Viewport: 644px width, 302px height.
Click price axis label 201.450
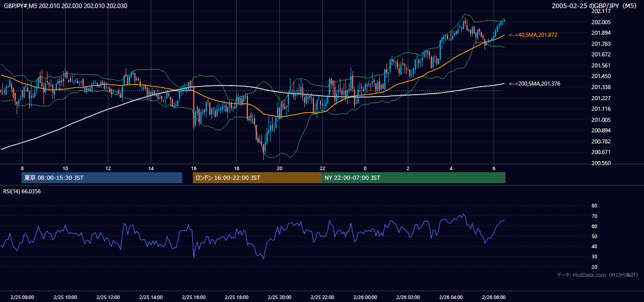pyautogui.click(x=601, y=76)
